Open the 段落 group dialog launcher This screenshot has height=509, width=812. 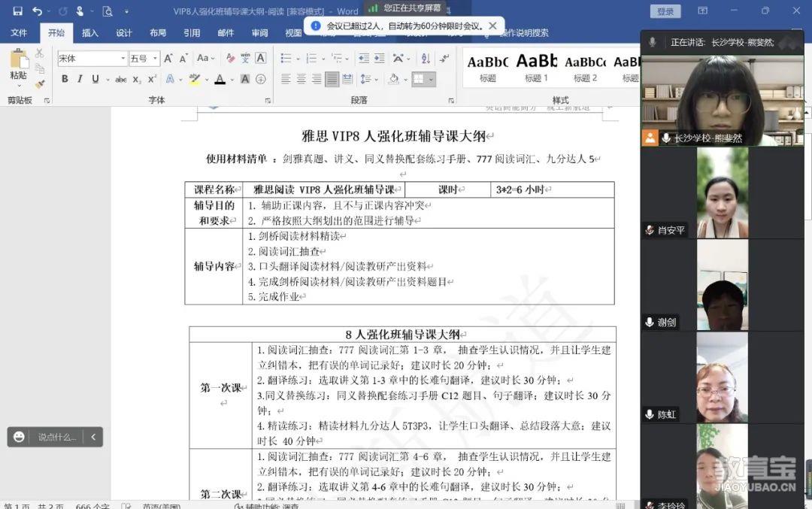[x=451, y=101]
